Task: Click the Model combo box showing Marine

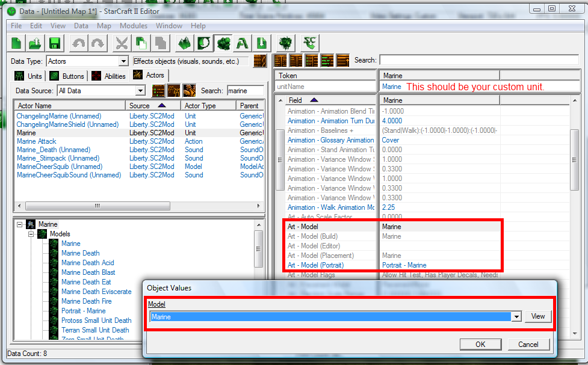Action: (x=336, y=317)
